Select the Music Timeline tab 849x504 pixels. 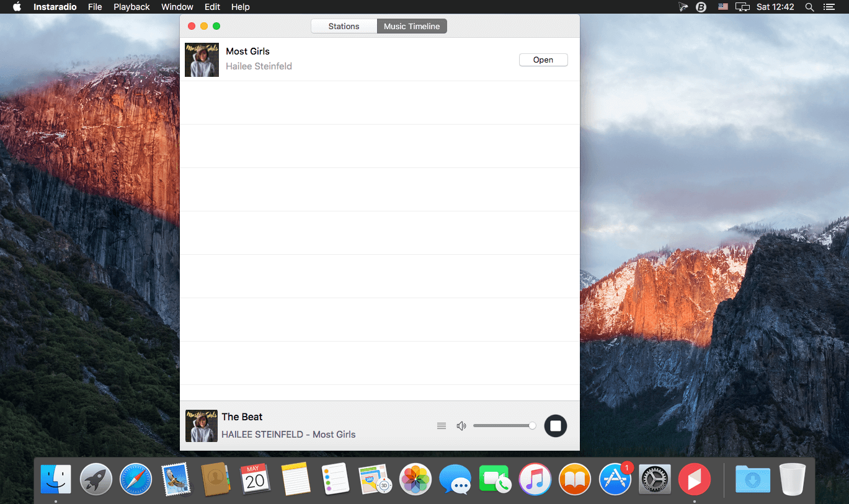412,26
